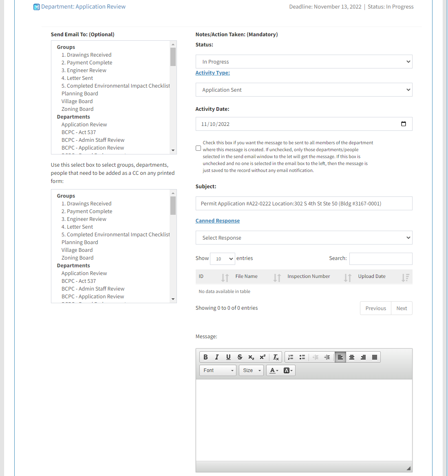Select BCPC - Admin Staff Review in CC list
This screenshot has width=448, height=476.
point(93,289)
